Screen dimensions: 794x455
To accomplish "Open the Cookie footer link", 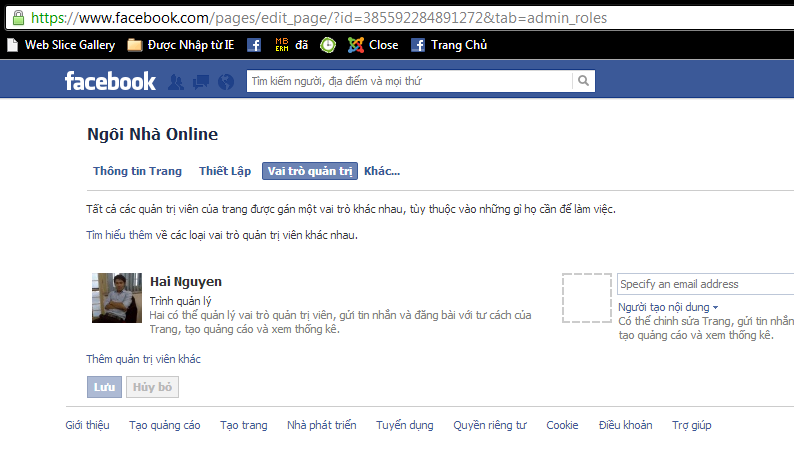I will click(x=562, y=425).
